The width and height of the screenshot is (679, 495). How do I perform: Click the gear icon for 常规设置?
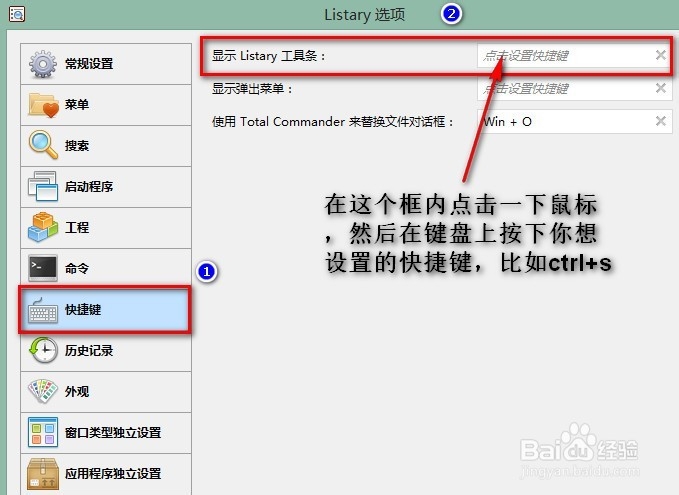pyautogui.click(x=42, y=64)
